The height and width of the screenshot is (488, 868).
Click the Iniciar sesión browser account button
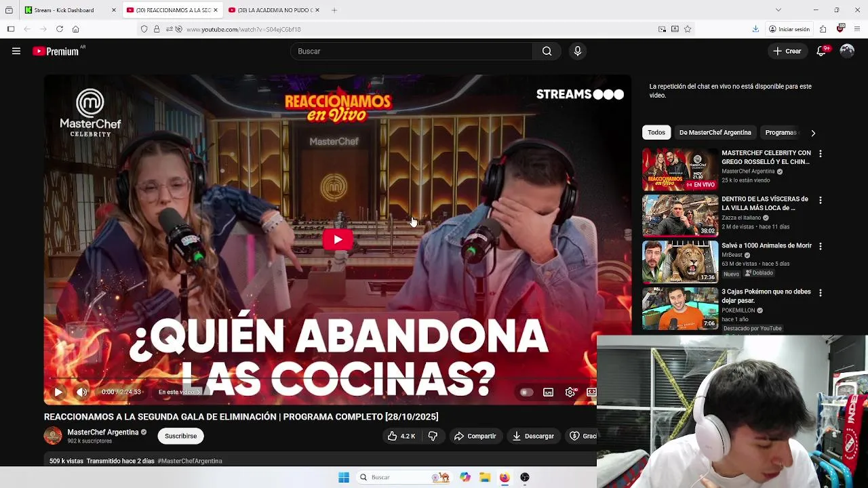coord(789,29)
